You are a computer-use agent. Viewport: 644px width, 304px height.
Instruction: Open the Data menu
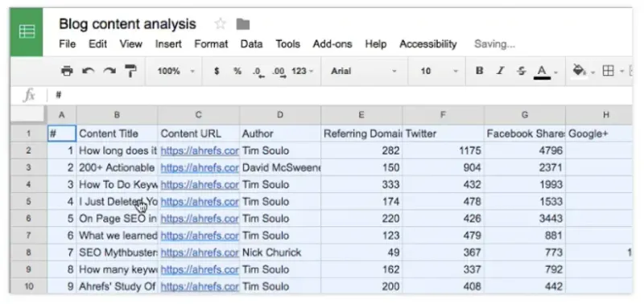pyautogui.click(x=251, y=44)
